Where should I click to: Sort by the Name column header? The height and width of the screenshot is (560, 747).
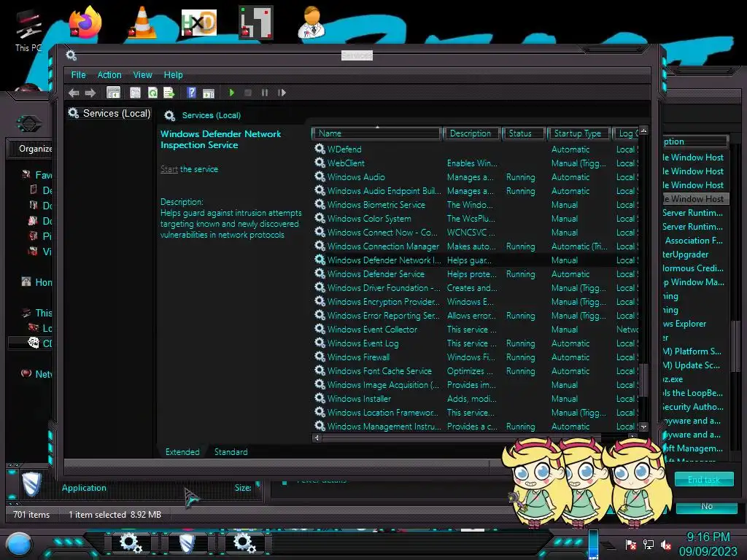376,134
